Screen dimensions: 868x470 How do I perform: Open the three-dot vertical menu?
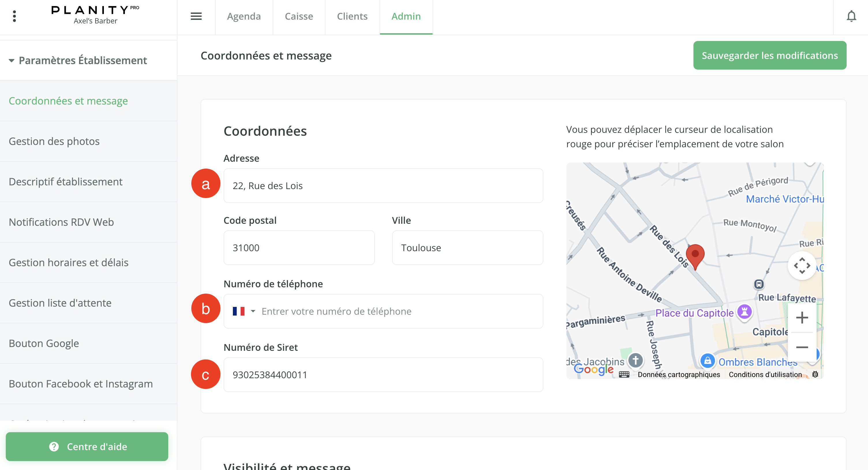click(14, 16)
